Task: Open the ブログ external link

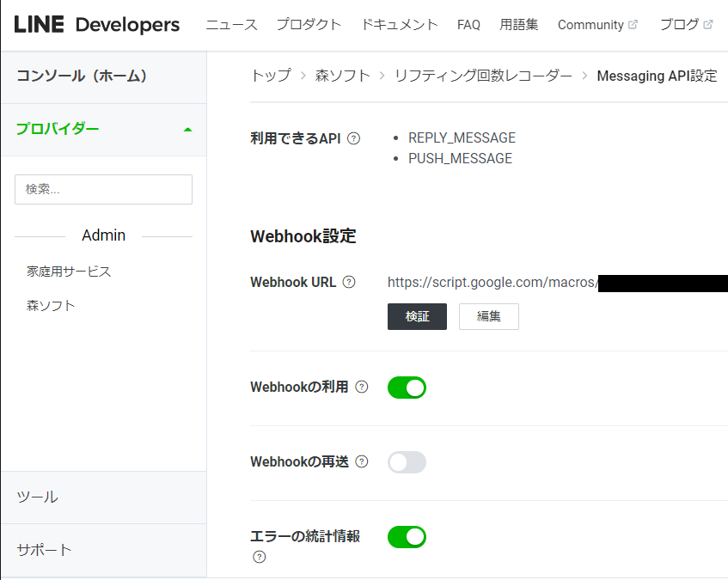Action: (x=686, y=25)
